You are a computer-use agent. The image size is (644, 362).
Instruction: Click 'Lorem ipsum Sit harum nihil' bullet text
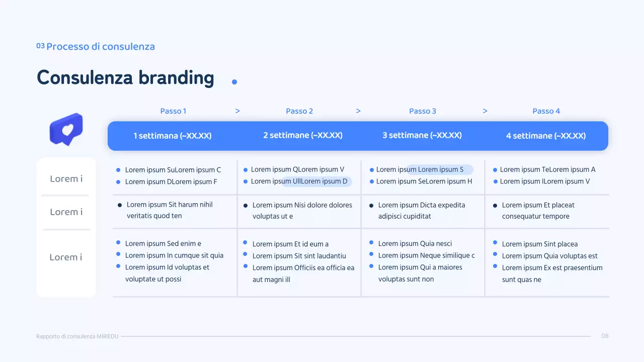coord(170,205)
